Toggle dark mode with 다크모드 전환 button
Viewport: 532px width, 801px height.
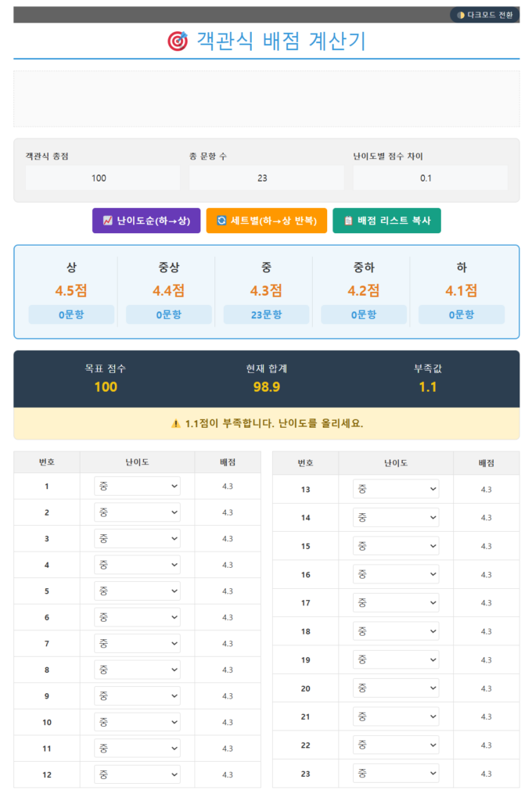coord(484,15)
